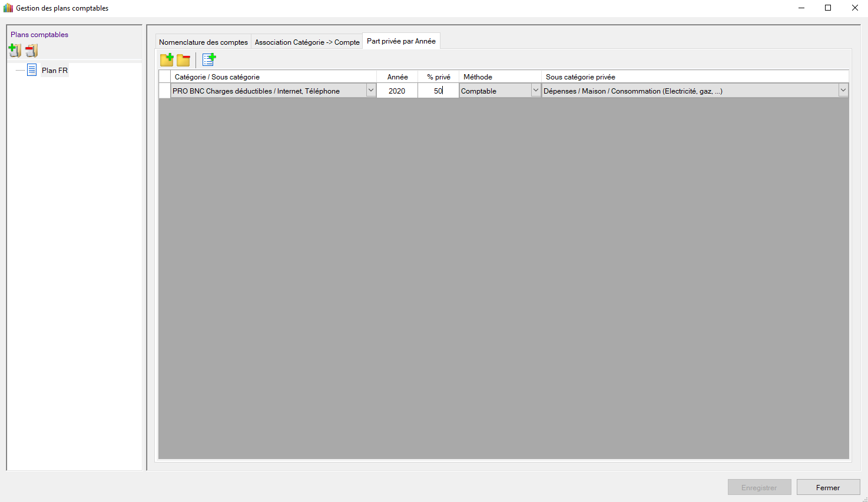The width and height of the screenshot is (868, 502).
Task: Open the Association Catégorie -> Compte tab
Action: pyautogui.click(x=307, y=42)
